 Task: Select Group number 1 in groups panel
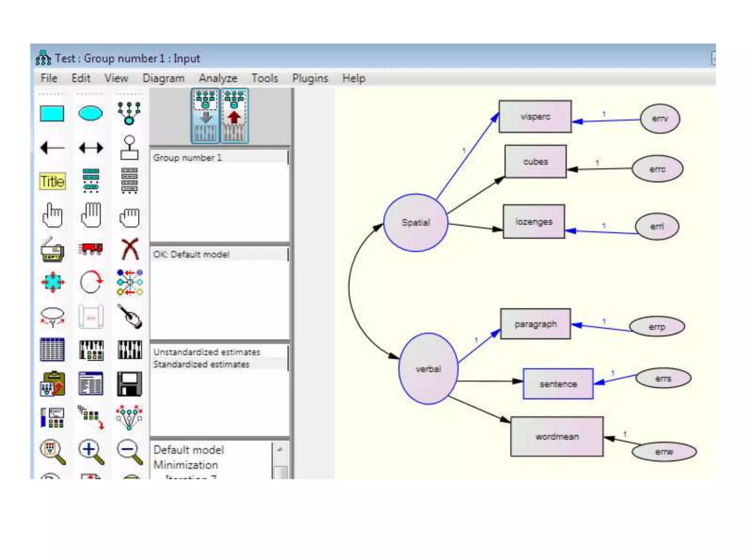[x=187, y=158]
